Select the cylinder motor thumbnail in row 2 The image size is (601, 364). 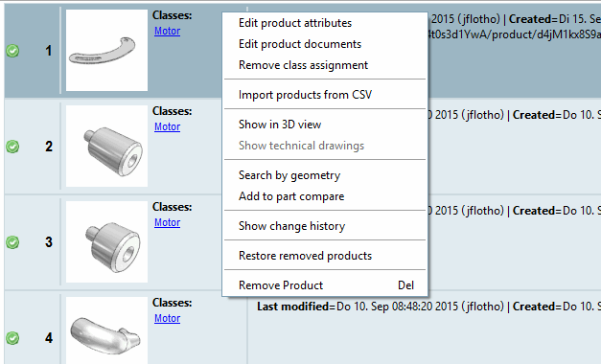click(x=106, y=146)
